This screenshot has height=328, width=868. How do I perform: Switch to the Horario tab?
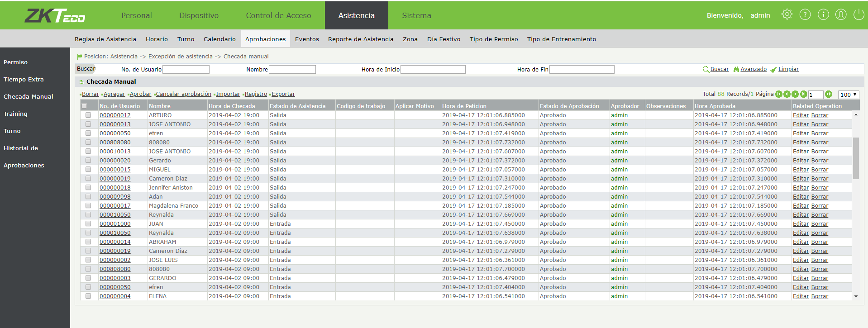[x=157, y=39]
